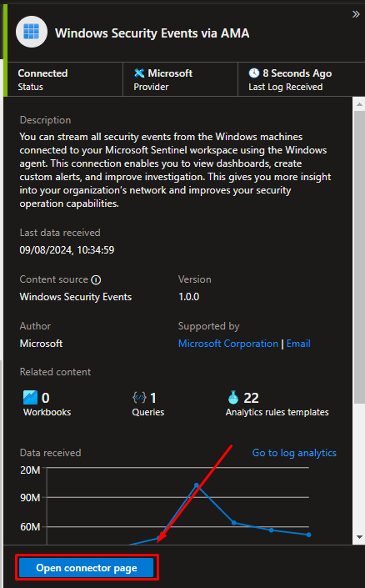Click the scrollbar down arrow

pos(359,537)
